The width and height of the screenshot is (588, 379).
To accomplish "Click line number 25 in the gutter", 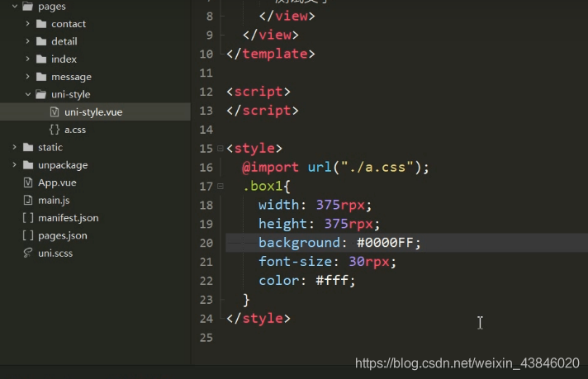I will tap(206, 338).
